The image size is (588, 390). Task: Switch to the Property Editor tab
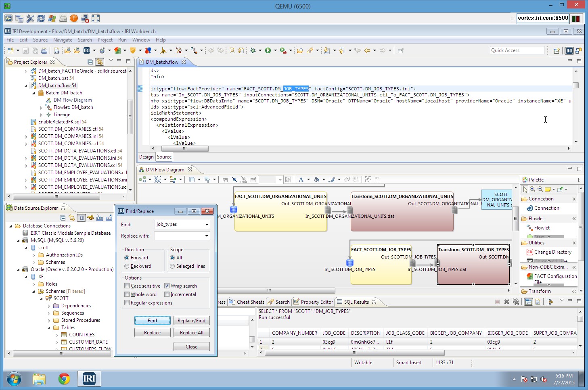313,302
